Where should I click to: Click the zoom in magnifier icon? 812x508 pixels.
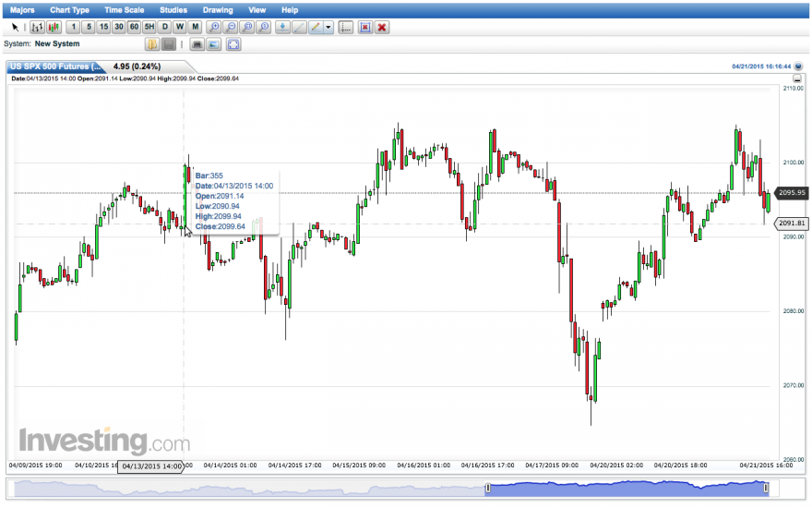coord(213,28)
